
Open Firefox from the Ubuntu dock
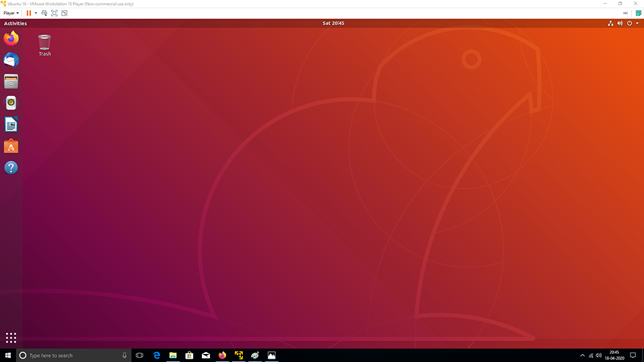tap(11, 39)
